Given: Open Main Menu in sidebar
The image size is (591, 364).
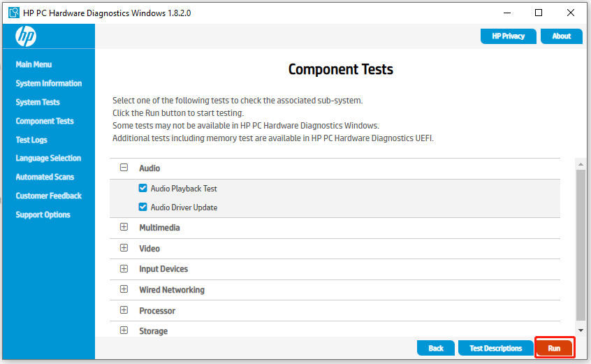Looking at the screenshot, I should (x=34, y=64).
